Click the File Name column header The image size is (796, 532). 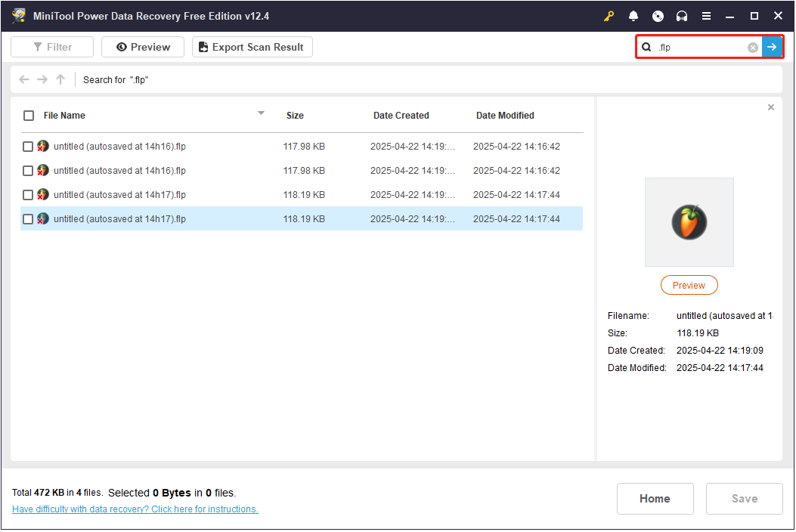[64, 116]
